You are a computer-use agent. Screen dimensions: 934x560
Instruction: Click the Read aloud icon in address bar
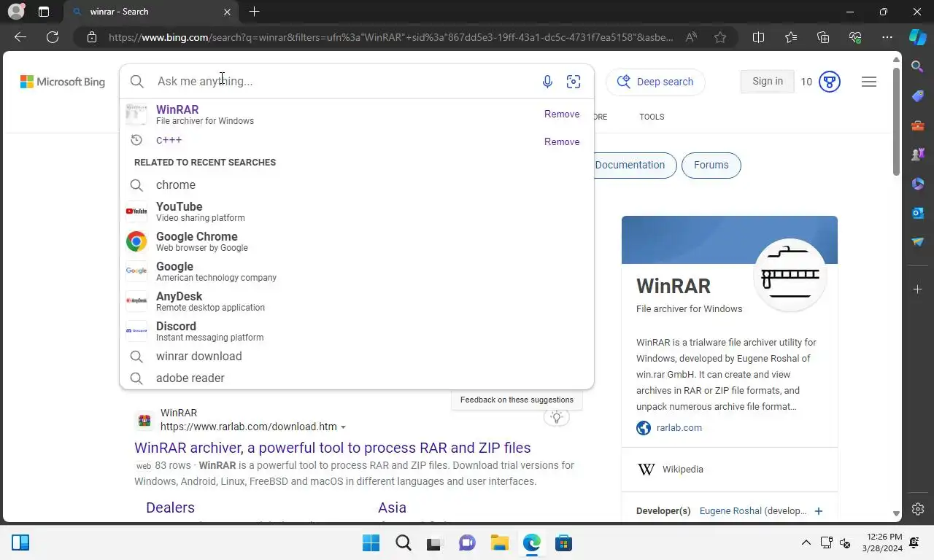click(691, 37)
